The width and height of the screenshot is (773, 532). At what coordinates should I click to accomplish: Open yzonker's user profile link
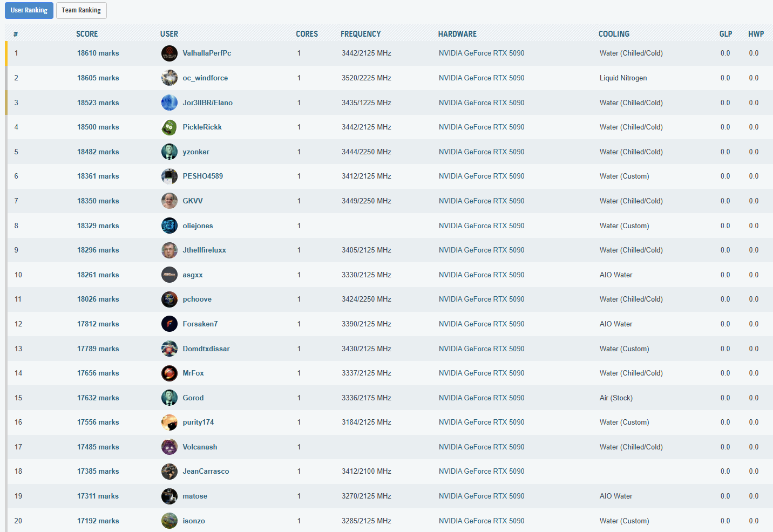(196, 152)
